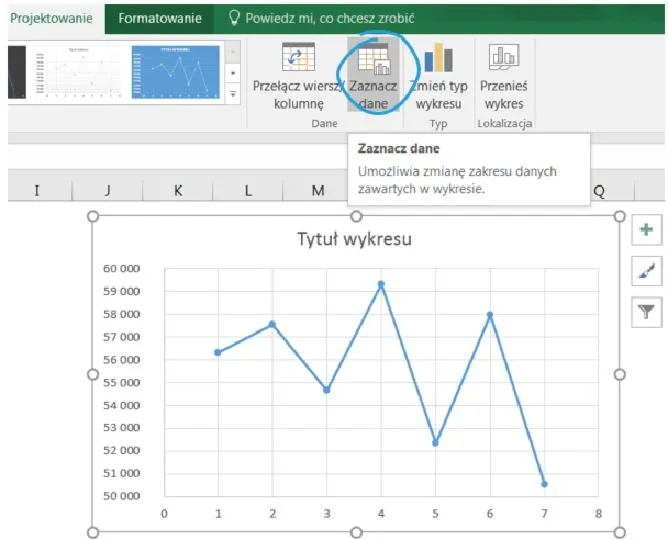Click the chart's bottom-middle resize handle
Screen dimensions: 668x540
click(356, 532)
